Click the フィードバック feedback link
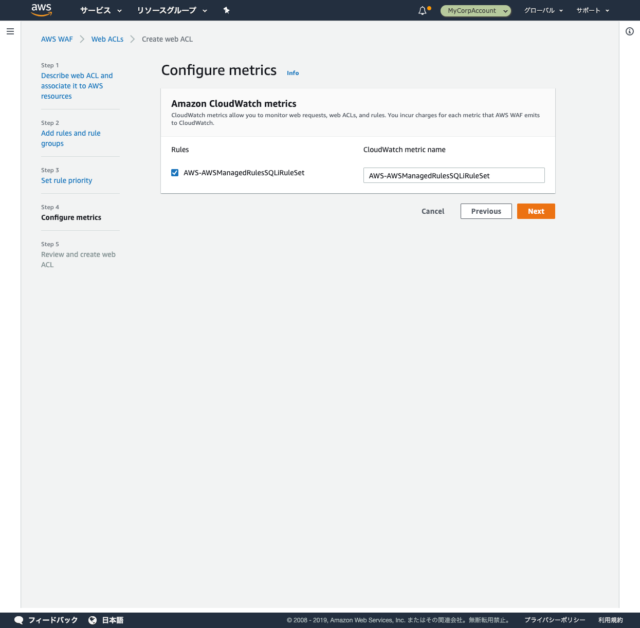Image resolution: width=640 pixels, height=628 pixels. pyautogui.click(x=53, y=620)
